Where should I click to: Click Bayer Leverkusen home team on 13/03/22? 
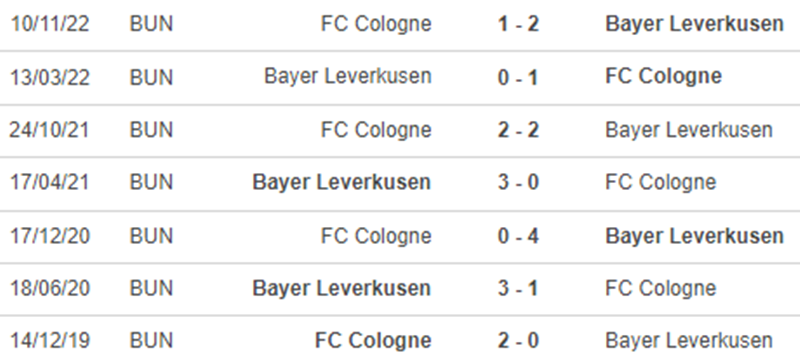pyautogui.click(x=348, y=76)
